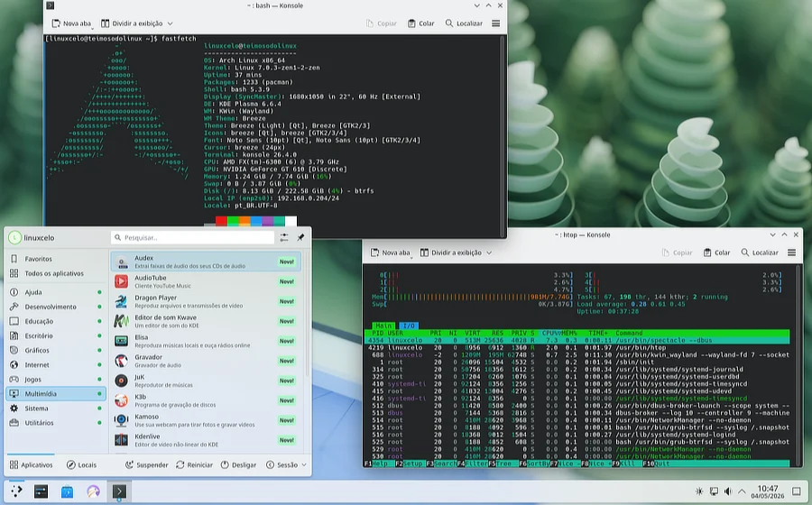Switch to the I/O tab in htop
Image resolution: width=812 pixels, height=505 pixels.
(x=409, y=326)
